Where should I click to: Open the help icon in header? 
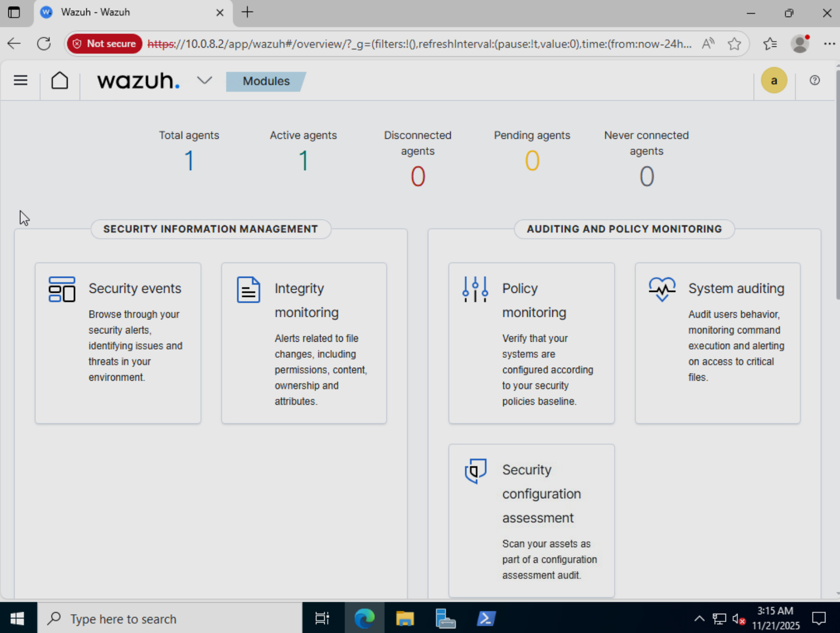[x=814, y=80]
